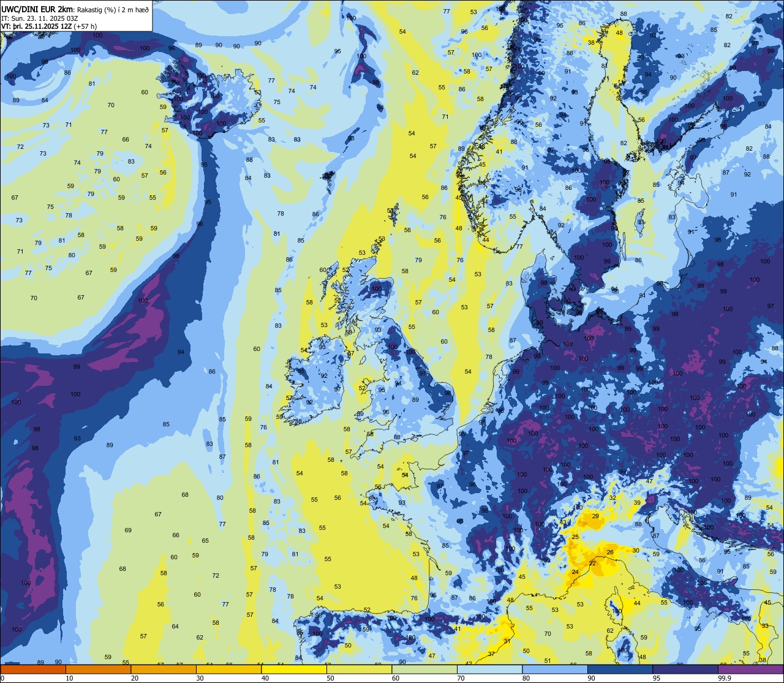Viewport: 784px width, 683px height.
Task: Click the legend tick label '80'
Action: coord(526,678)
